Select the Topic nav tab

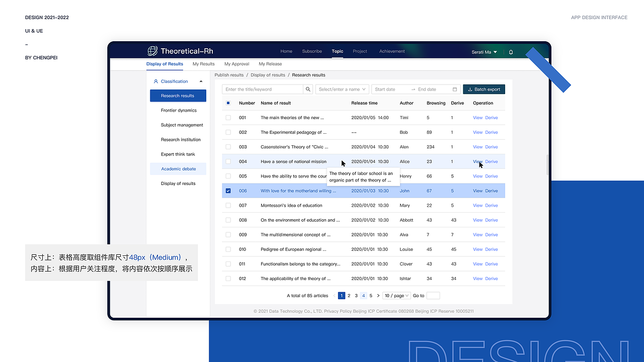pyautogui.click(x=338, y=51)
